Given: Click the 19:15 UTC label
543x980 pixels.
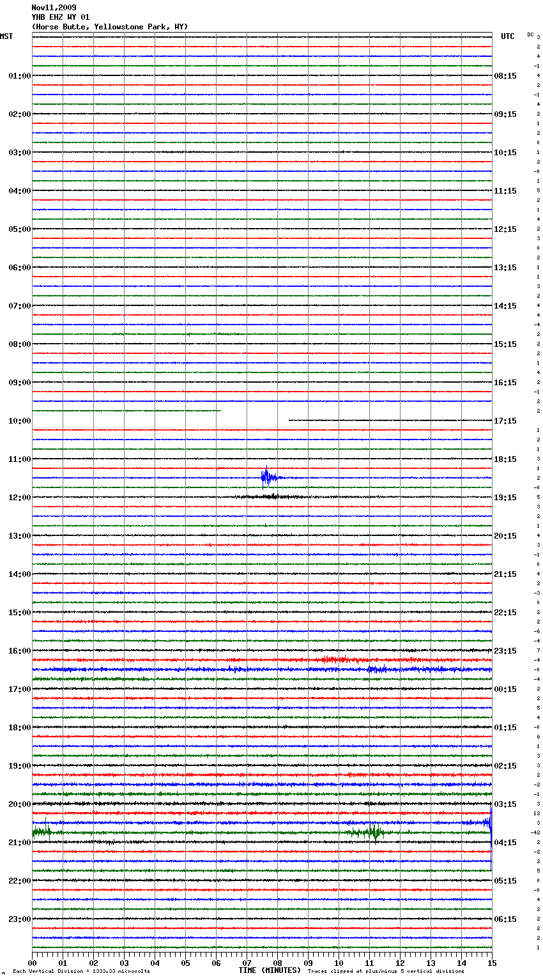Looking at the screenshot, I should point(505,498).
